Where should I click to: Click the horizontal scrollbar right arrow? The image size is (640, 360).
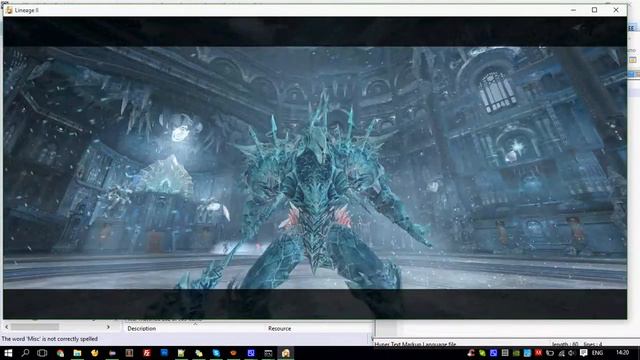click(108, 327)
